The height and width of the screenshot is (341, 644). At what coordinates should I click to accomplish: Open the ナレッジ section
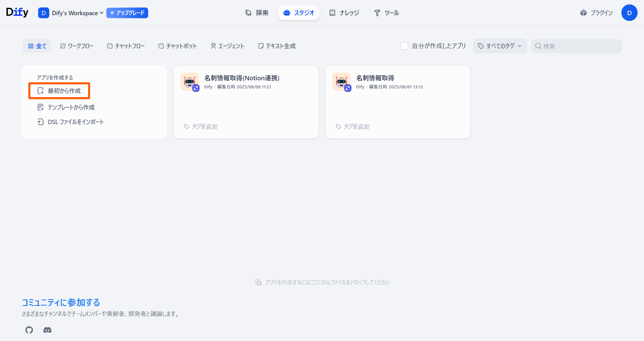pyautogui.click(x=344, y=12)
